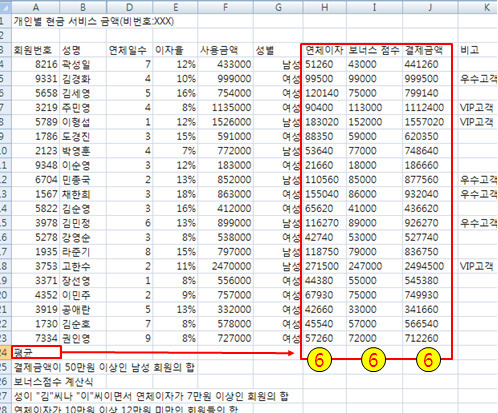Click cell about 김 or 이 surname sum

click(x=151, y=396)
